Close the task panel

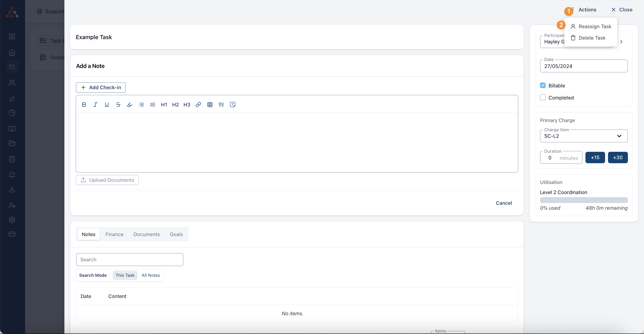click(622, 10)
